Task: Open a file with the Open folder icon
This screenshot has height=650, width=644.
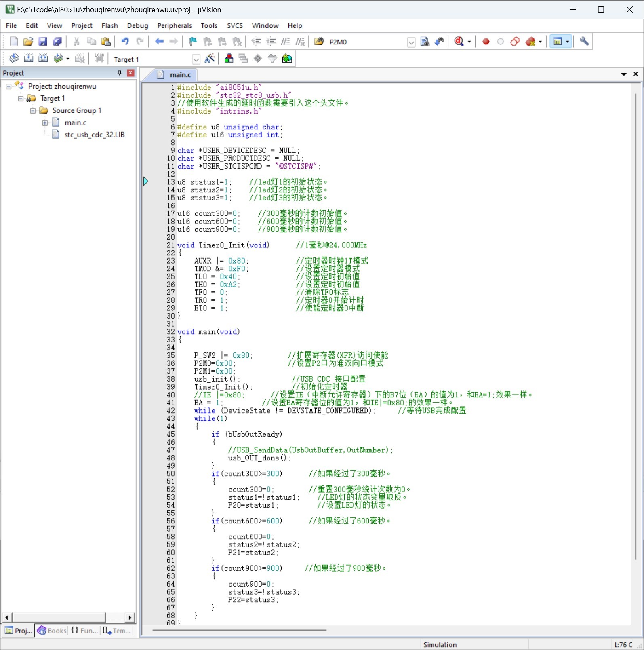Action: pos(28,41)
